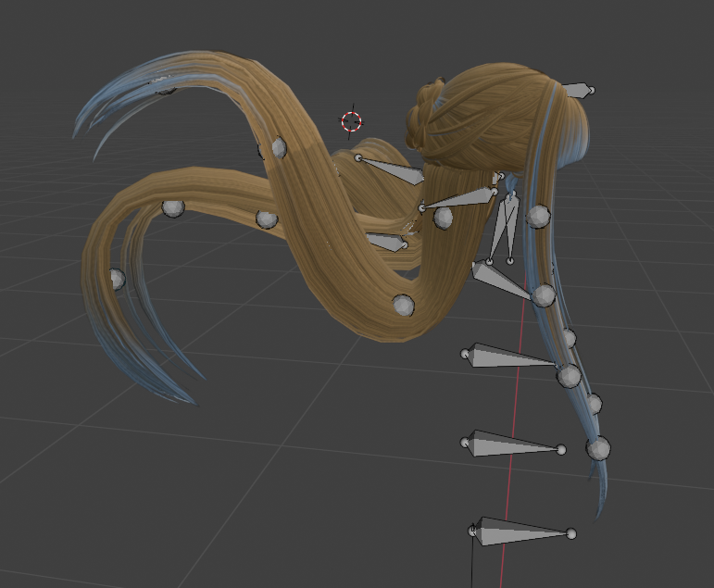Click the red-white 3D cursor crosshair
Screen dimensions: 714x588
click(352, 121)
